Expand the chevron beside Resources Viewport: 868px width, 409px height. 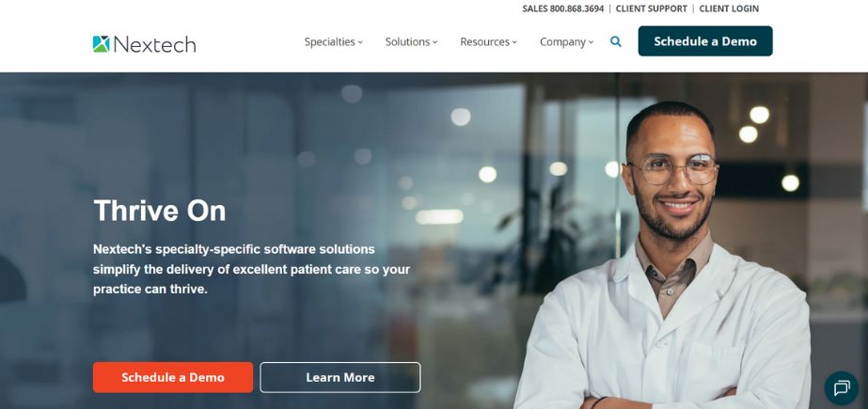pos(514,42)
